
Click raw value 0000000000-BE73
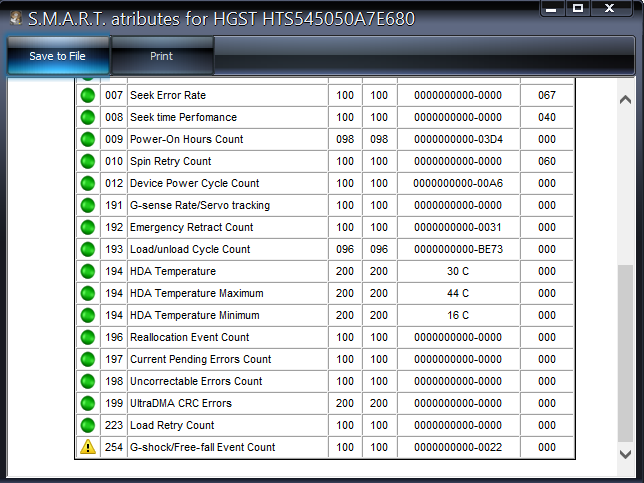coord(458,249)
